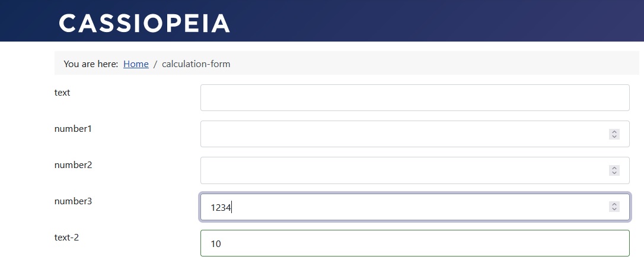Click the Cassiopeia site logo
The width and height of the screenshot is (644, 269).
coord(144,23)
